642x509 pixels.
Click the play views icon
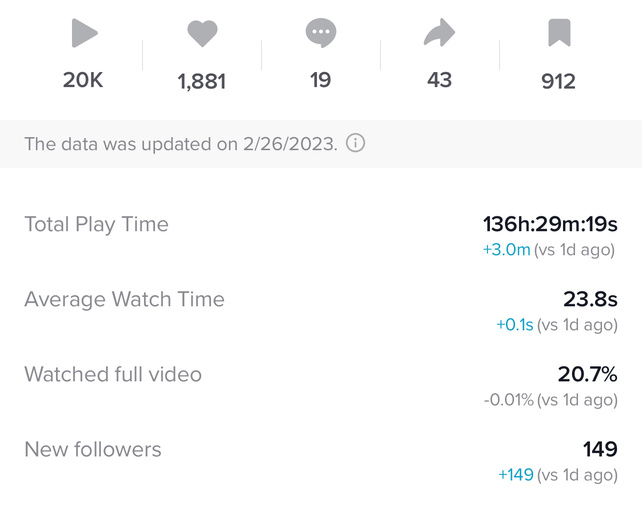point(84,34)
